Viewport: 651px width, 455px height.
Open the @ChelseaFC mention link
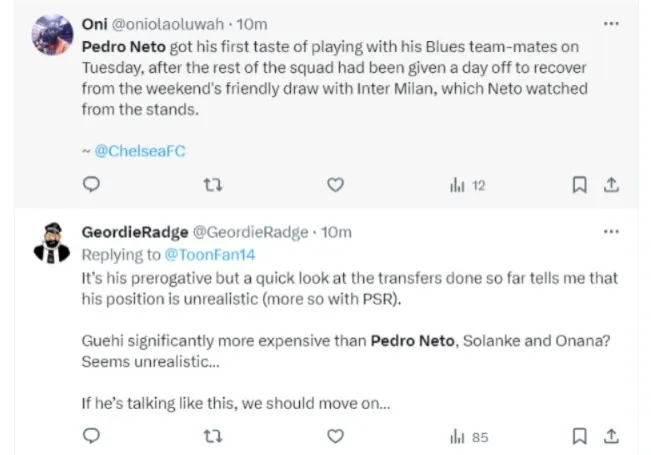coord(140,151)
